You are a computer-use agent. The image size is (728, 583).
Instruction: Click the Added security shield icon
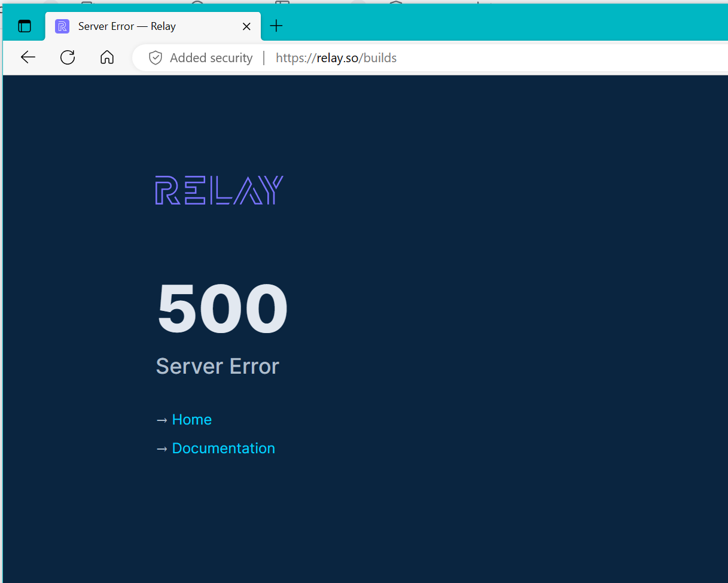tap(155, 57)
